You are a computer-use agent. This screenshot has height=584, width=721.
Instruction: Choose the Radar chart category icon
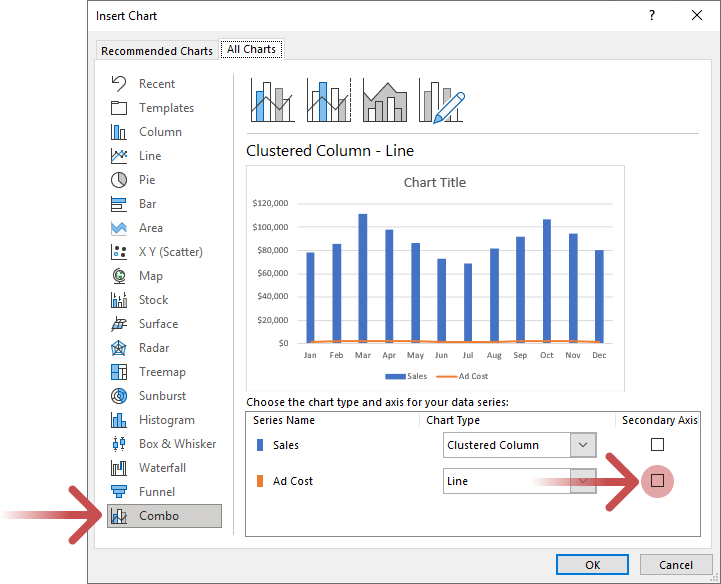[119, 348]
